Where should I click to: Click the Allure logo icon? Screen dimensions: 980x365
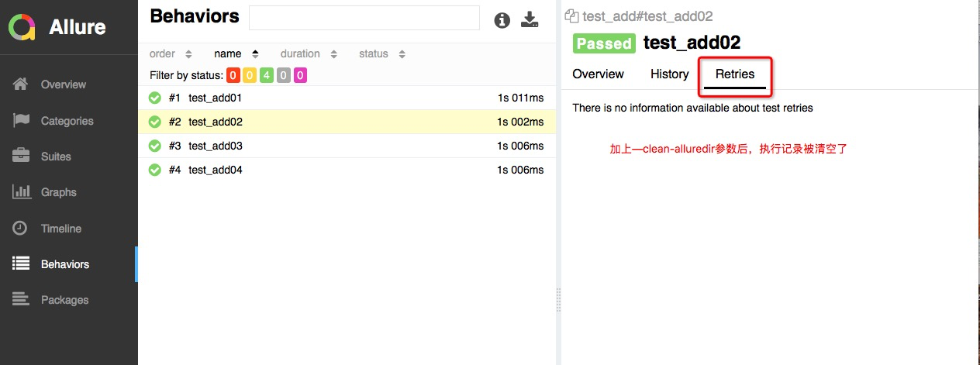point(22,27)
